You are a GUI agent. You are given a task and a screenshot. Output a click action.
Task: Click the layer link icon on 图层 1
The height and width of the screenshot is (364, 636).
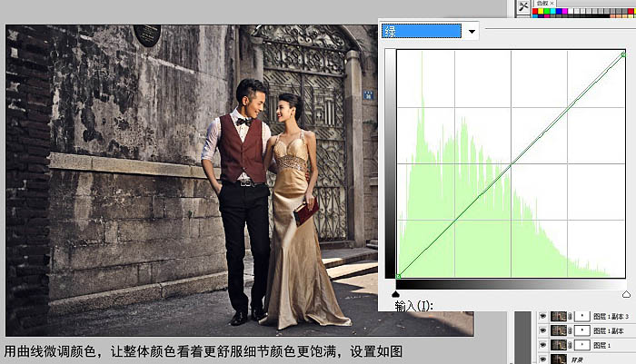point(570,345)
